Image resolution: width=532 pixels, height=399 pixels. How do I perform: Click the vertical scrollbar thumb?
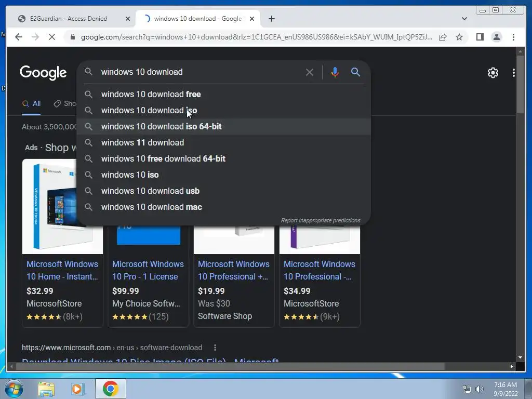point(520,84)
